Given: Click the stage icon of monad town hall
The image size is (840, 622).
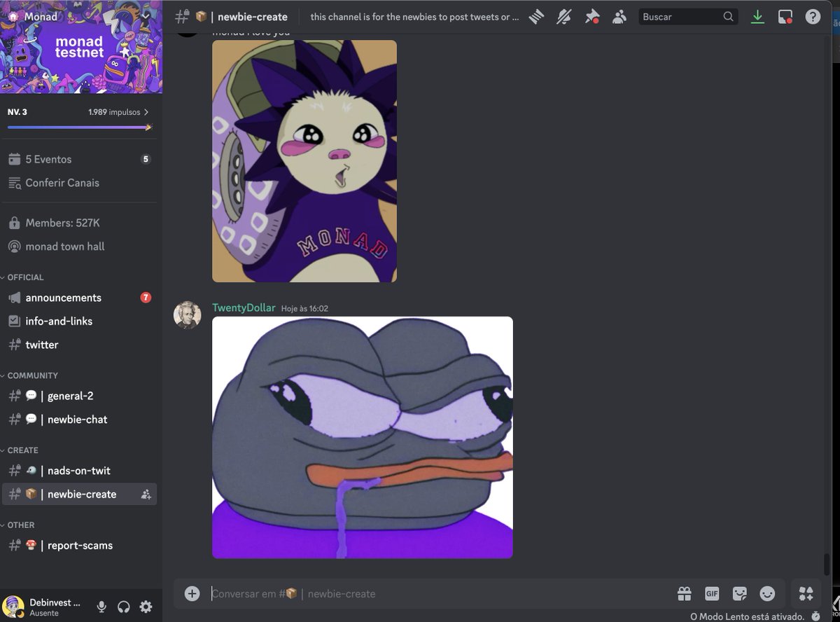Looking at the screenshot, I should pos(14,247).
